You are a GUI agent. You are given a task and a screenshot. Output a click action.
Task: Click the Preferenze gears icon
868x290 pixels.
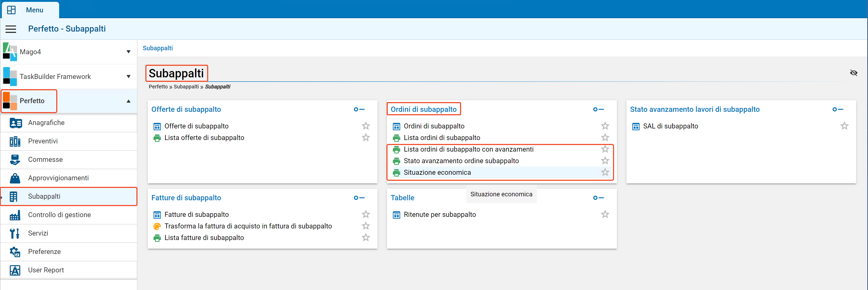(x=15, y=252)
